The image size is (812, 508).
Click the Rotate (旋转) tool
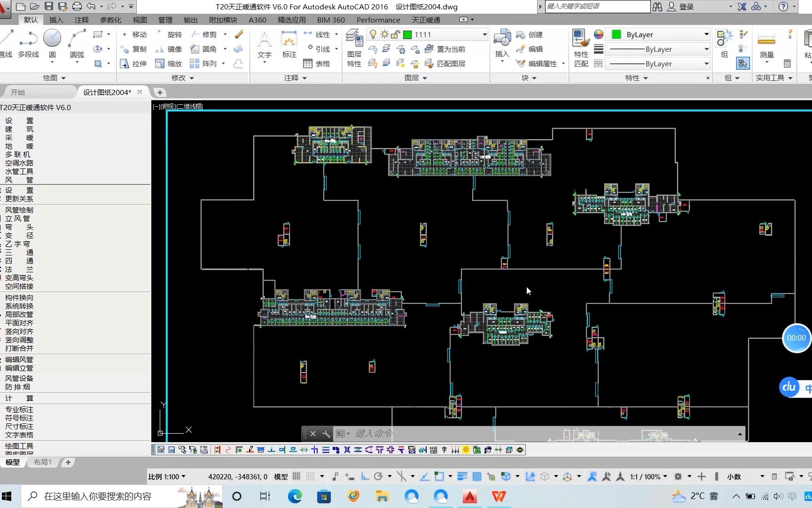[169, 34]
